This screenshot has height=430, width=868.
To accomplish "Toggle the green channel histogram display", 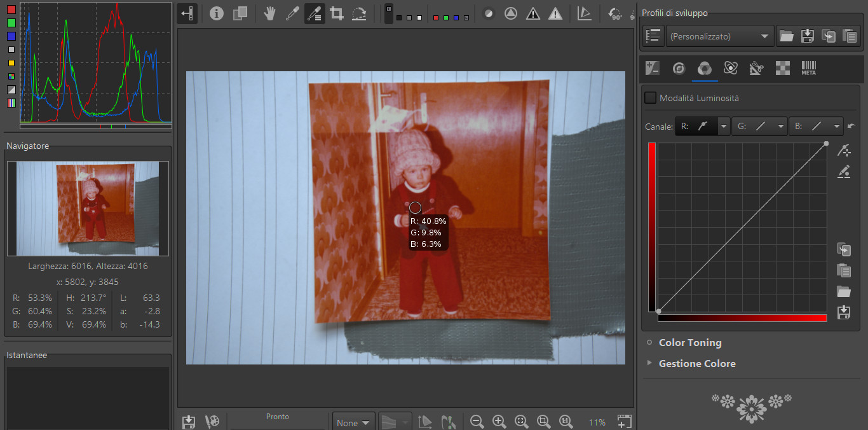I will (11, 23).
